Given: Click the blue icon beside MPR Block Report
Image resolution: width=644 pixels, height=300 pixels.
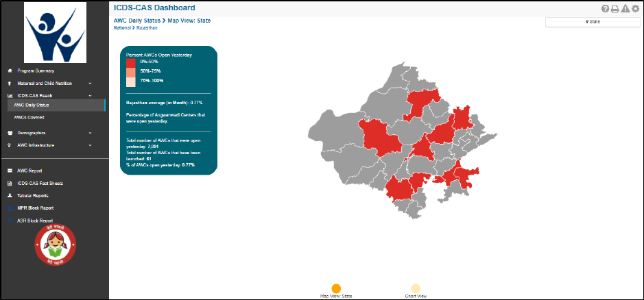Looking at the screenshot, I should (10, 208).
